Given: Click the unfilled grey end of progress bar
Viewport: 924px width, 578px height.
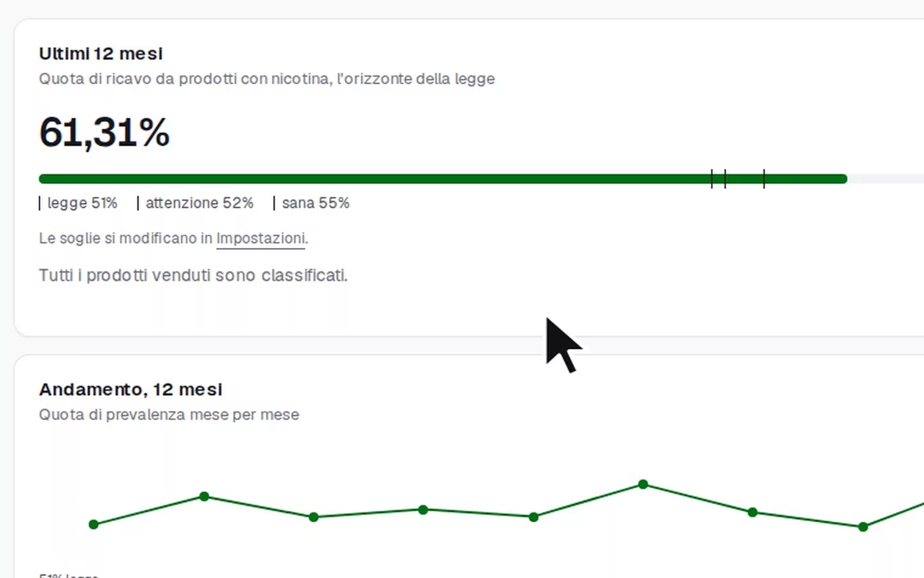Looking at the screenshot, I should (886, 179).
